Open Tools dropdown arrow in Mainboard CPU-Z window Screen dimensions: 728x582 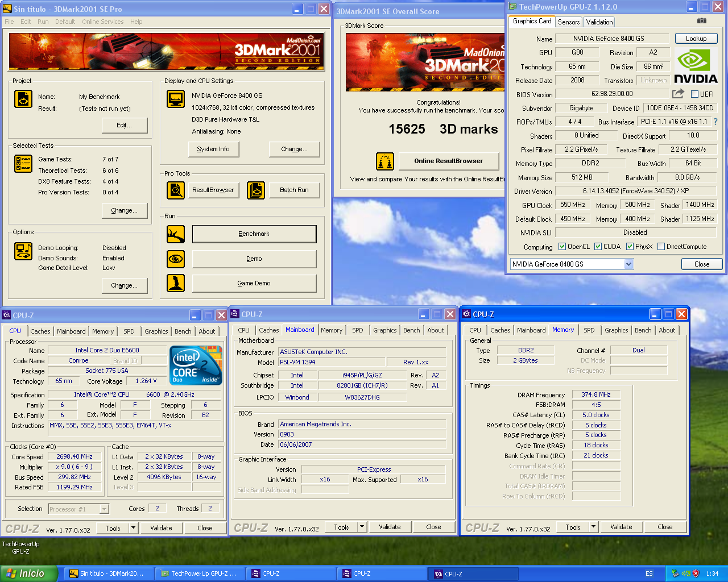[362, 527]
